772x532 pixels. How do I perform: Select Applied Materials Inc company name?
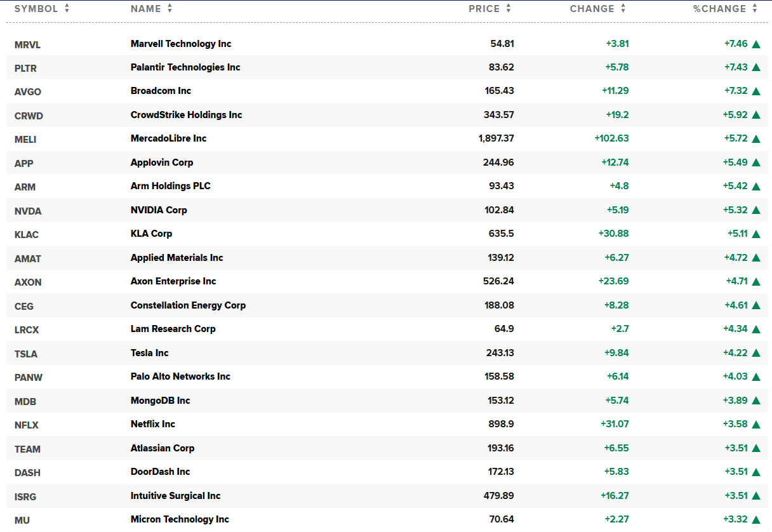[177, 258]
